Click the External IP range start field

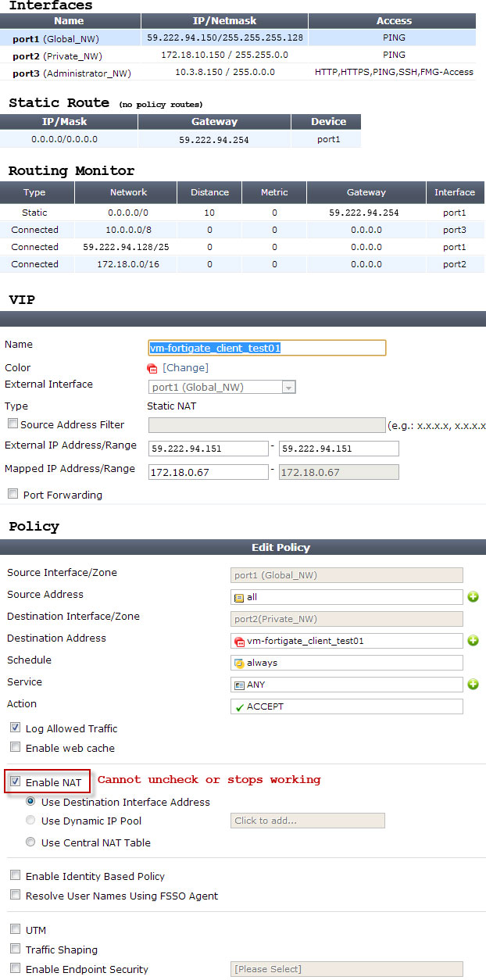point(208,449)
